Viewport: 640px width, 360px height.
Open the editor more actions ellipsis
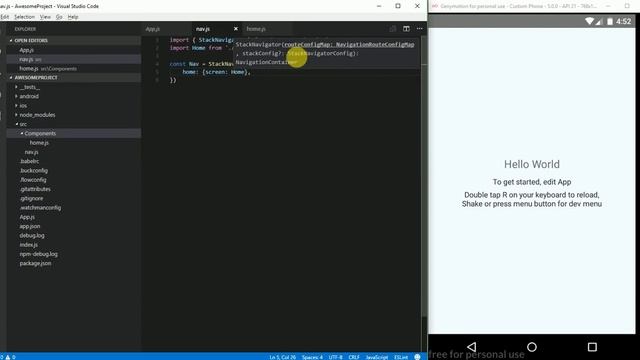[x=420, y=29]
